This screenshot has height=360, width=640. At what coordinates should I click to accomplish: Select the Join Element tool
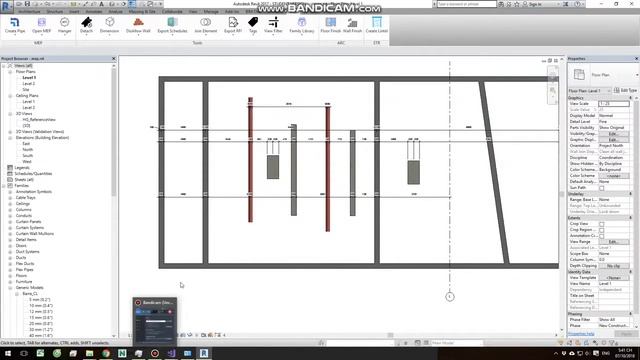click(206, 25)
